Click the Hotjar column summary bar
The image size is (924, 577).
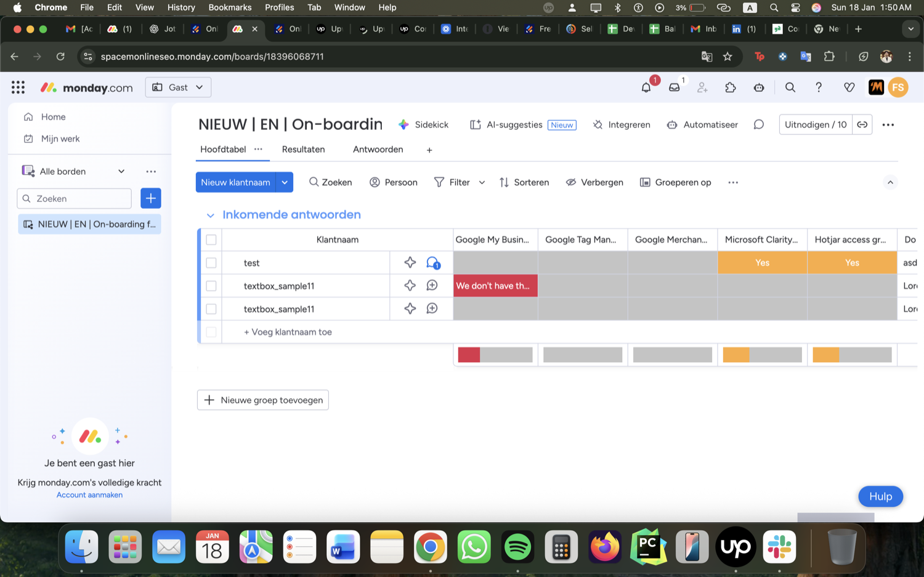point(852,354)
